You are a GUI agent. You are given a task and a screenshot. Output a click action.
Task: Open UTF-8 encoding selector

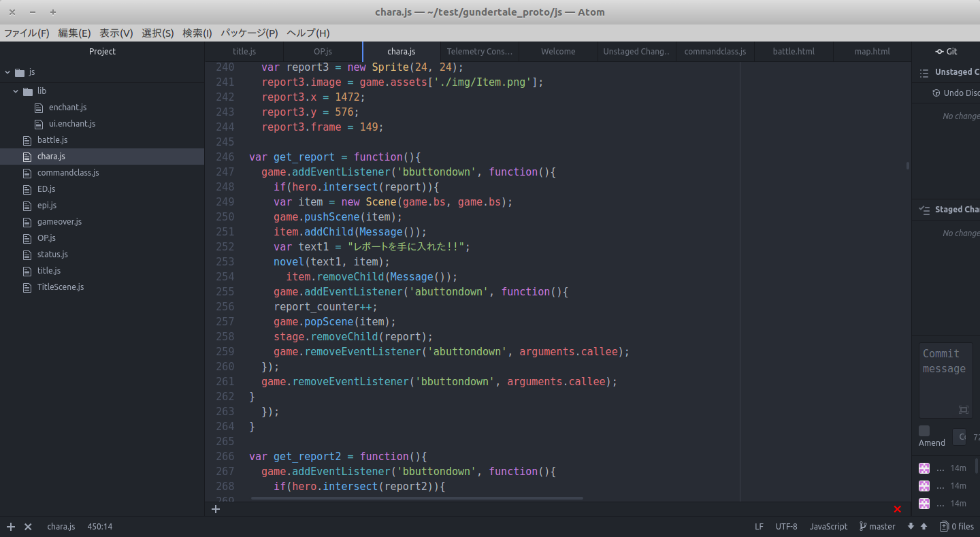786,527
